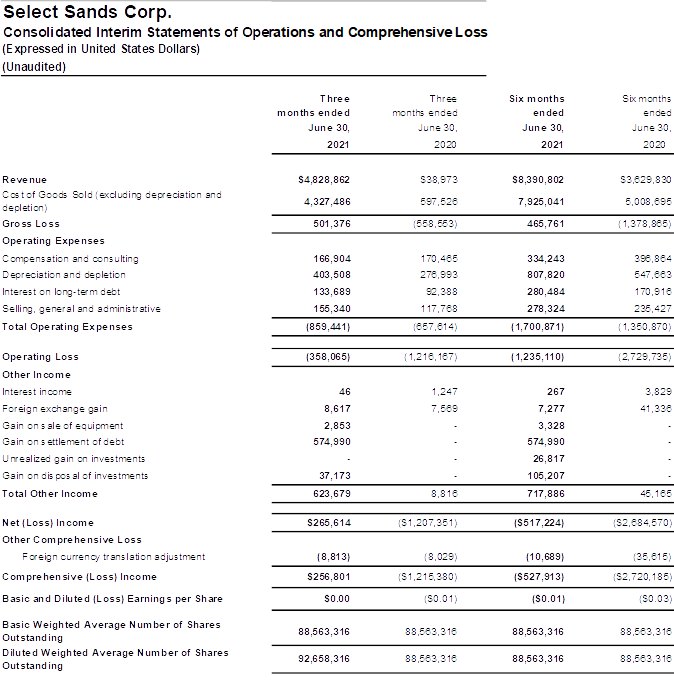
Task: Select Gain on sale of equipment label
Action: (x=63, y=426)
